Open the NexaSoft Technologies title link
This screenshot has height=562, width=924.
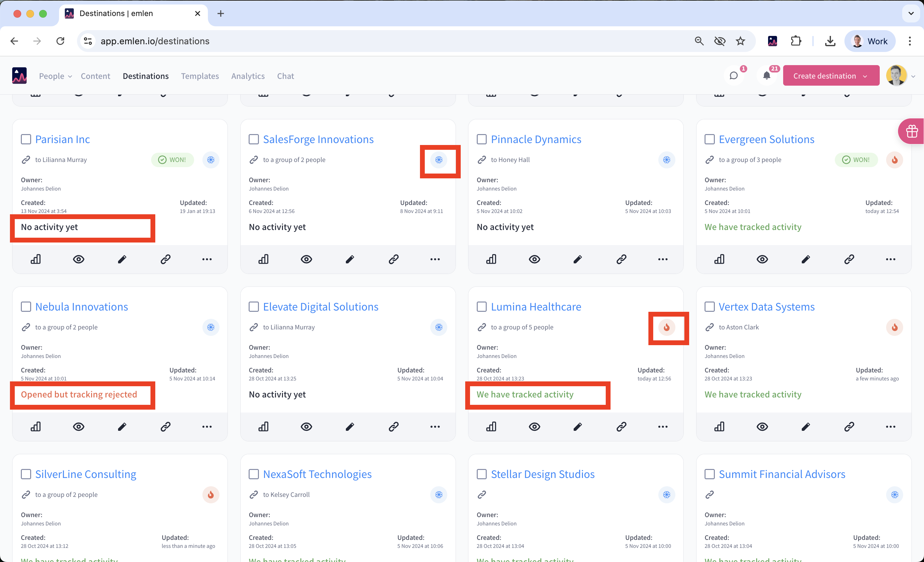pos(317,474)
